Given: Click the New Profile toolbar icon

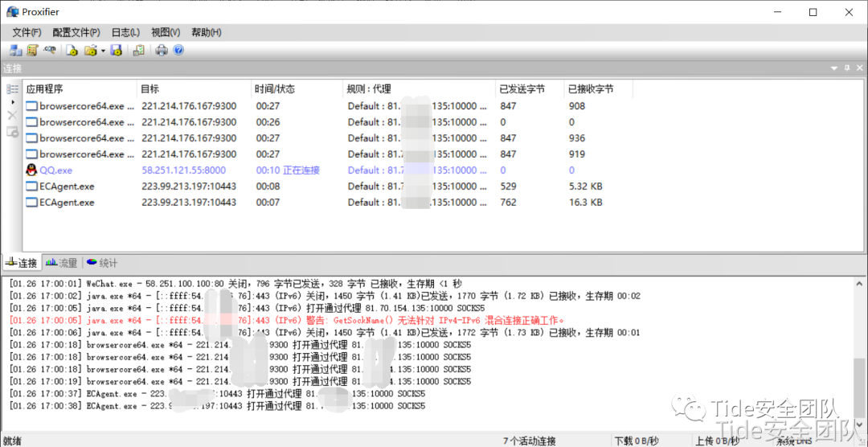Looking at the screenshot, I should (72, 51).
